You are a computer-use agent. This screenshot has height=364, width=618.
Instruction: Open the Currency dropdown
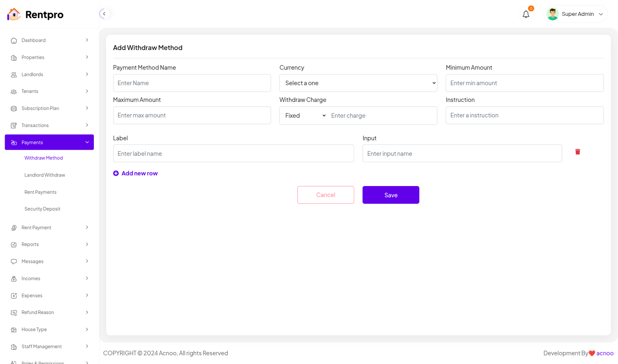coord(358,83)
